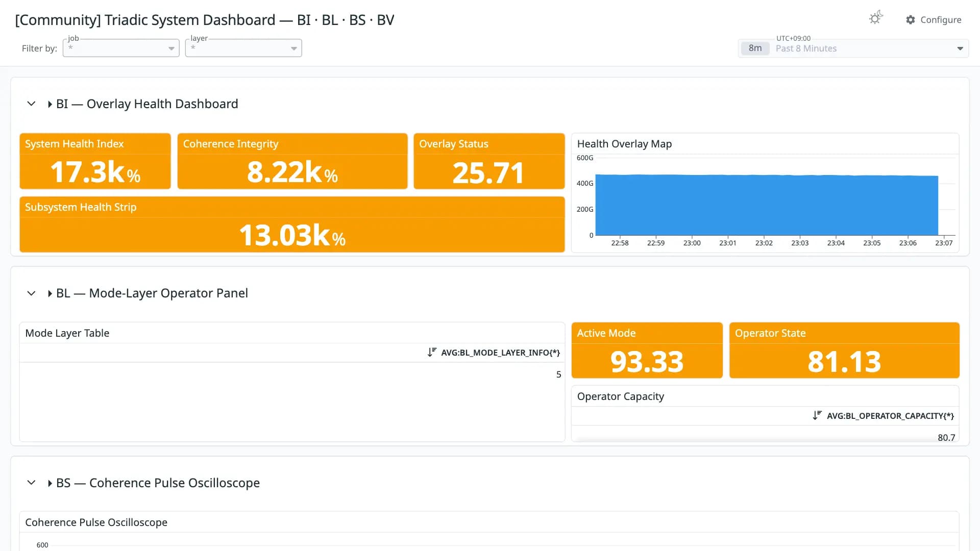The height and width of the screenshot is (551, 980).
Task: Click the Health Overlay Map title
Action: 624,144
